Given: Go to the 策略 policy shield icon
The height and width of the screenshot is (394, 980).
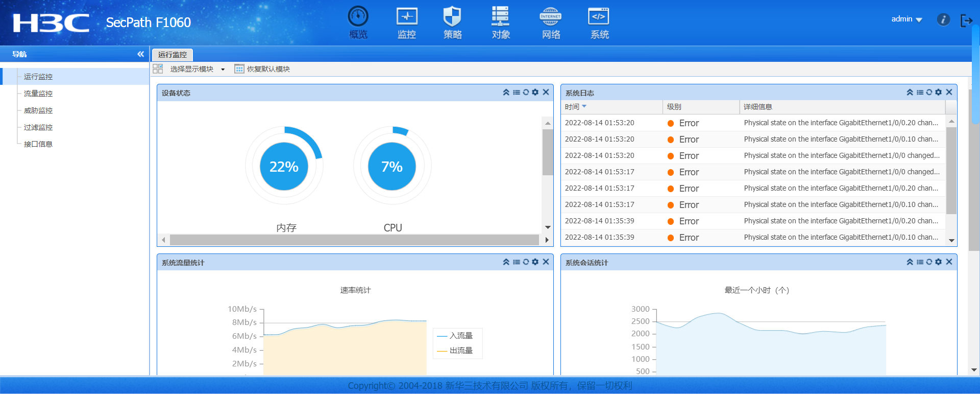Looking at the screenshot, I should coord(452,22).
